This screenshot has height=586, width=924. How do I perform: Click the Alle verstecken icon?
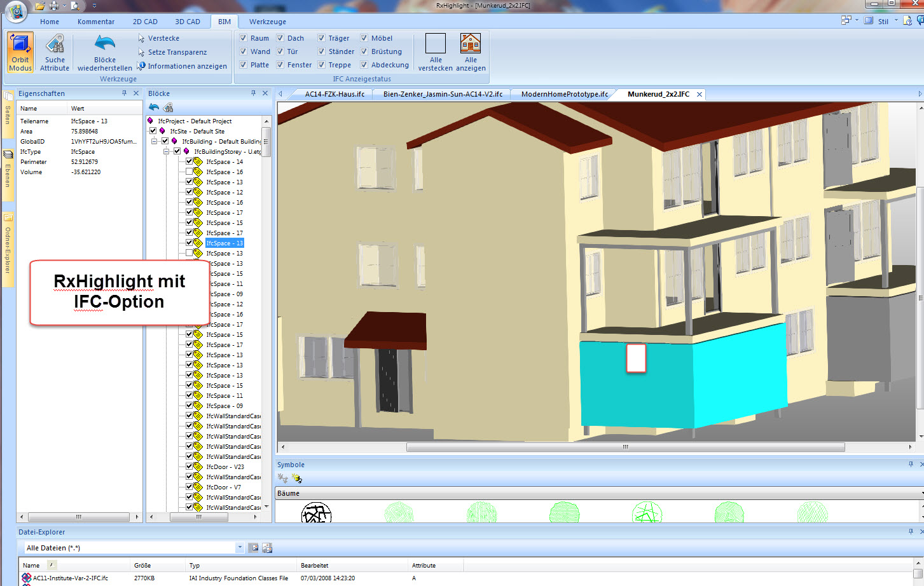click(x=436, y=44)
